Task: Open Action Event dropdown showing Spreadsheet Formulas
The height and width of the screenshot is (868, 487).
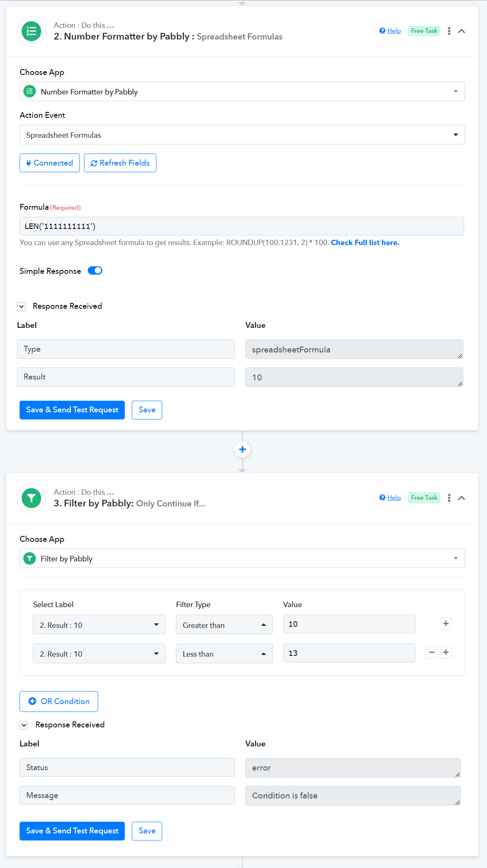Action: (242, 135)
